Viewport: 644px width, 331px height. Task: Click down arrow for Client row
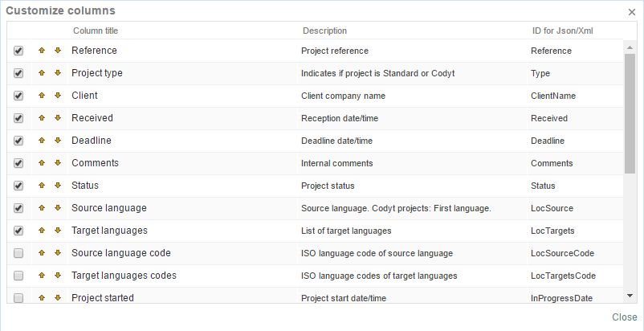[x=58, y=96]
